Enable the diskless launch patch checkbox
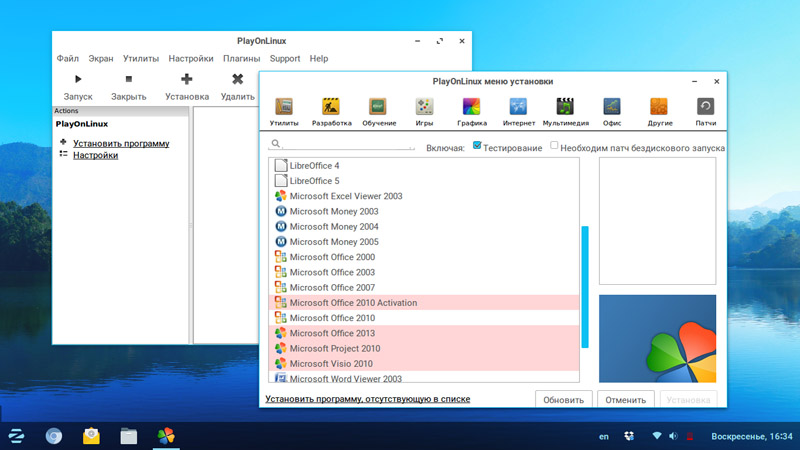The width and height of the screenshot is (800, 450). tap(554, 145)
